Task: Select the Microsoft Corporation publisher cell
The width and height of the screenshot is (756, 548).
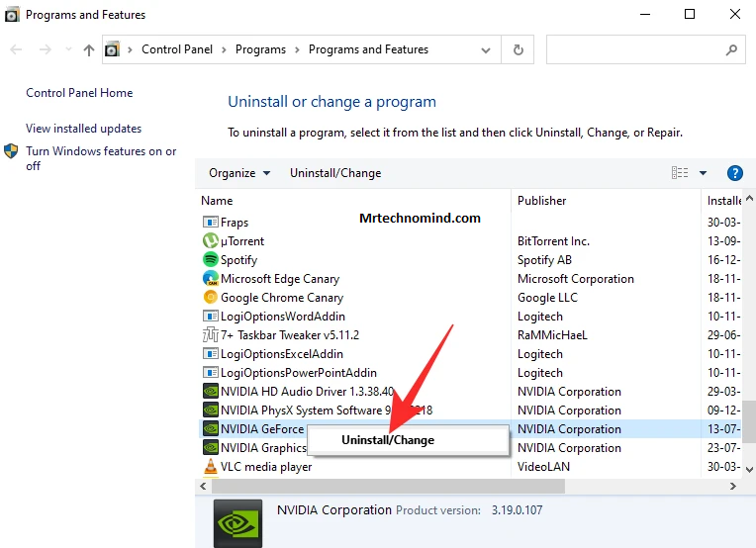Action: (x=576, y=279)
